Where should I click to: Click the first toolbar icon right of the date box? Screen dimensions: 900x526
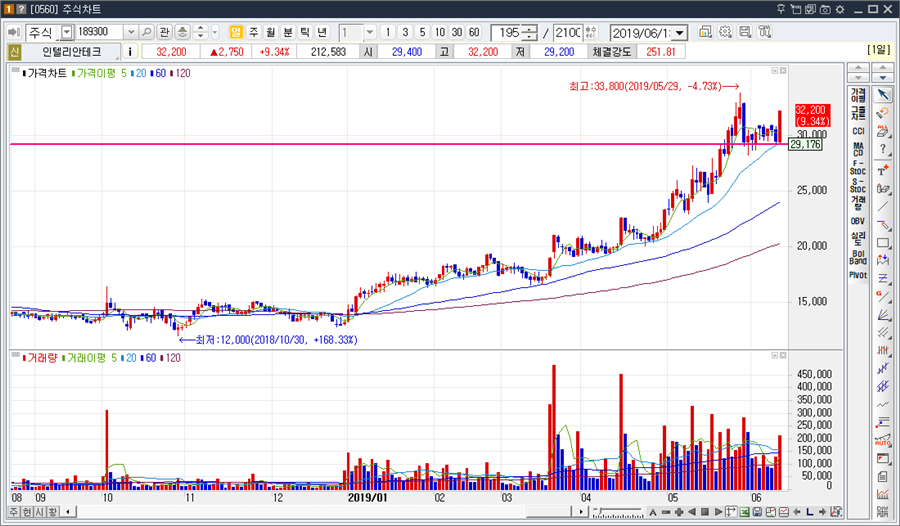[705, 32]
